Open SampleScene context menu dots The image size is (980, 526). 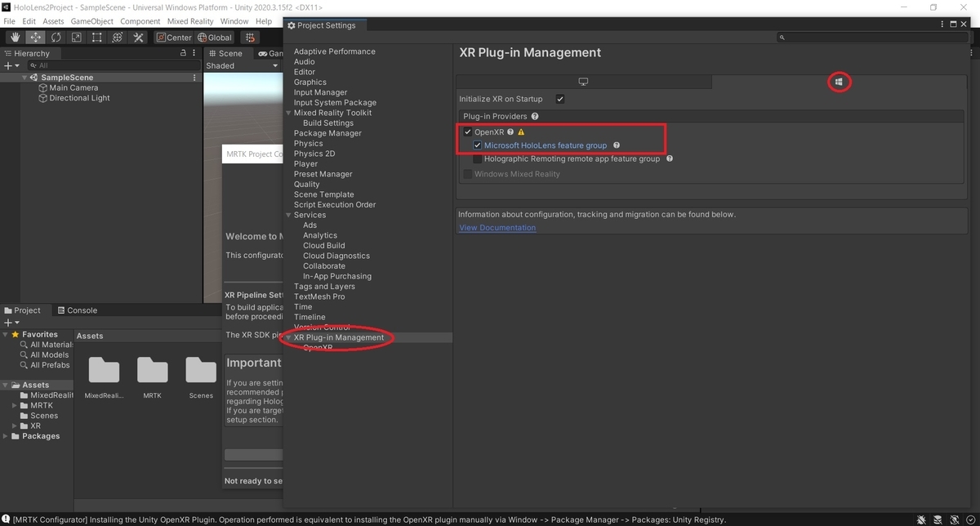[x=194, y=78]
